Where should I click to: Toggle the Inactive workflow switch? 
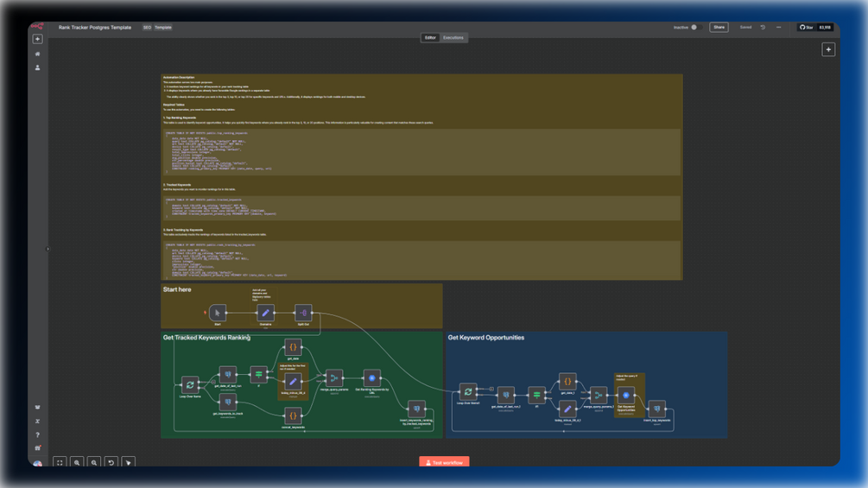click(696, 27)
